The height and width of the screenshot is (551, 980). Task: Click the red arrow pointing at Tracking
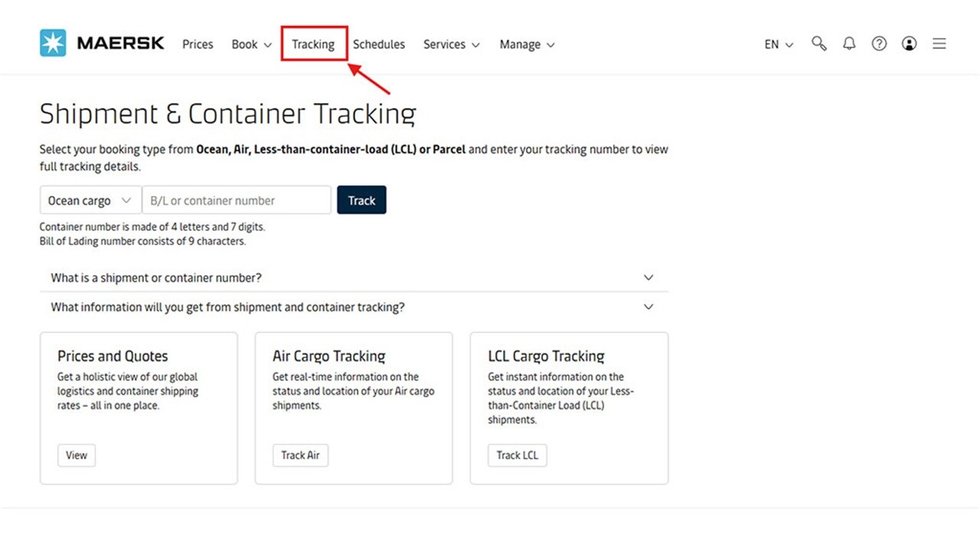[x=371, y=78]
